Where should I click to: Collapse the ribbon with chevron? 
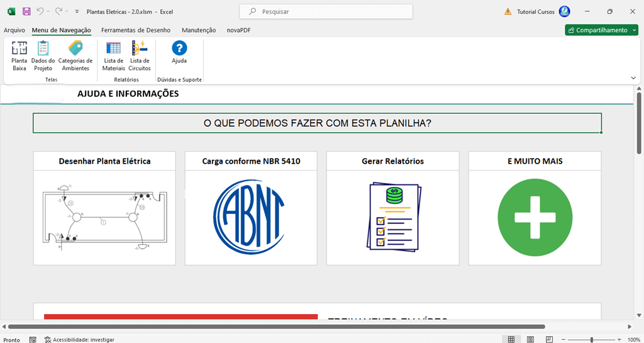tap(633, 77)
